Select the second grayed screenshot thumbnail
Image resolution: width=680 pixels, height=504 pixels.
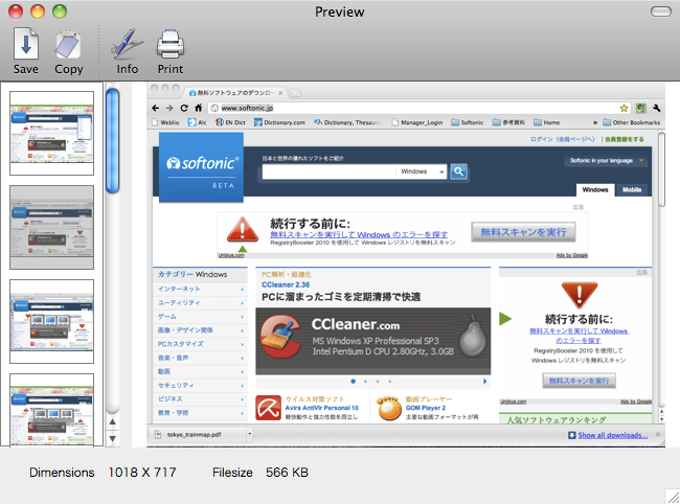[x=52, y=227]
